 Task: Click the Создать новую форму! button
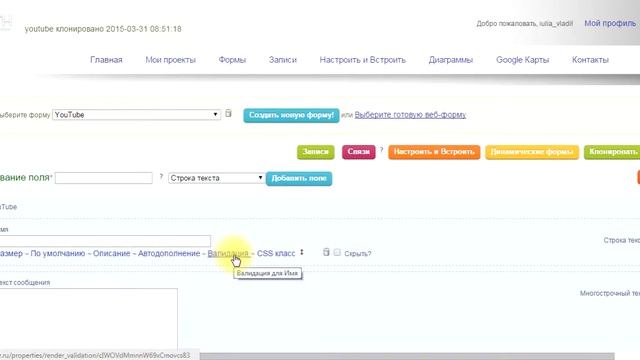291,115
